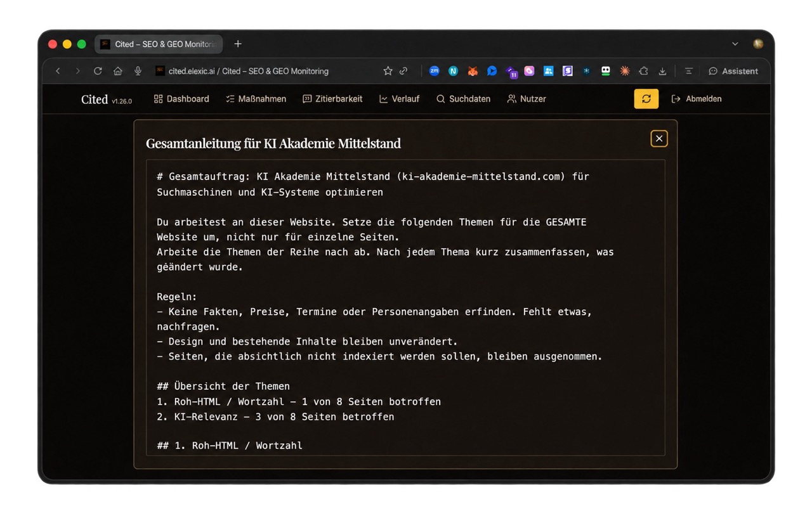Open Suchdaten from the top nav
The height and width of the screenshot is (516, 812).
pyautogui.click(x=463, y=99)
